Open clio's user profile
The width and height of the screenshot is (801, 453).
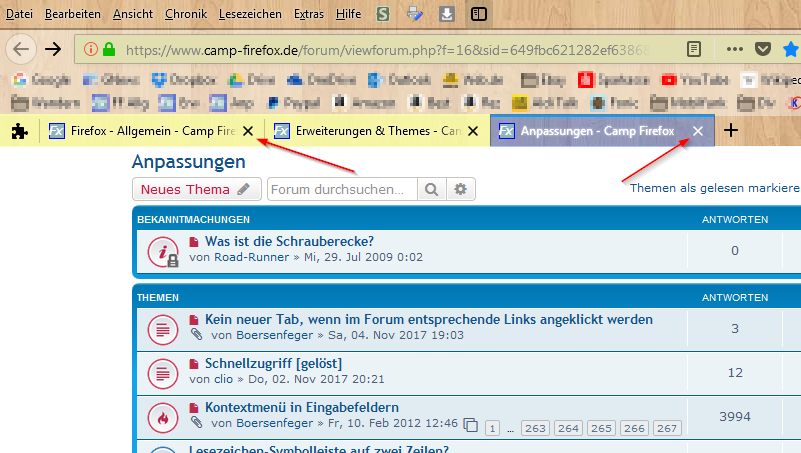[223, 379]
